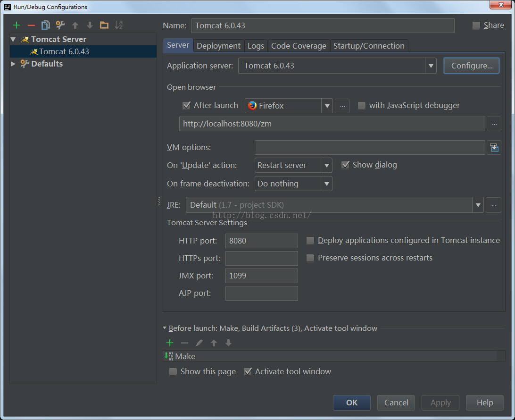Image resolution: width=515 pixels, height=420 pixels.
Task: Switch to the Deployment tab
Action: coord(218,46)
